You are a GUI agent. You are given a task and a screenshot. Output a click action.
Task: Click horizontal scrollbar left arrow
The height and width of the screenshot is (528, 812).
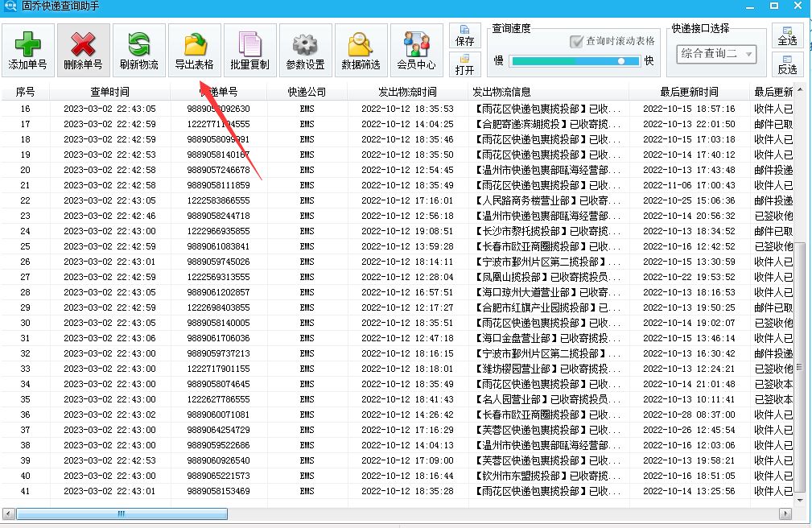coord(8,514)
